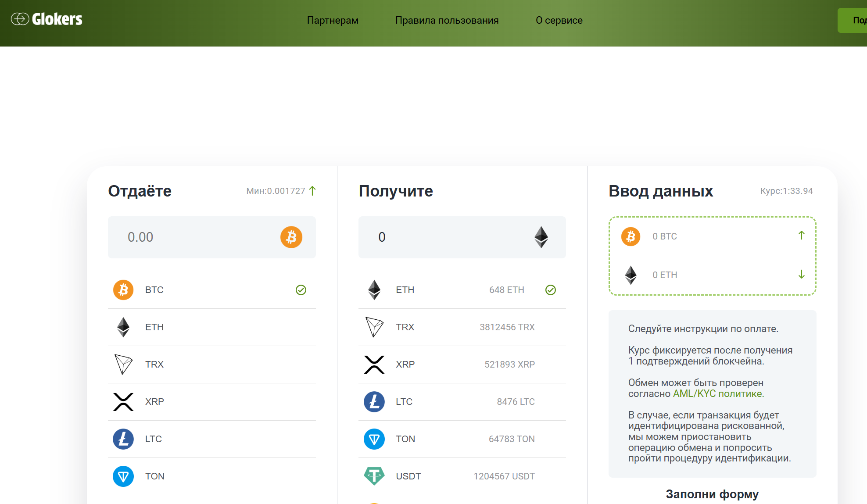Click the LTC label in Отдаёте list
Viewport: 867px width, 504px height.
click(154, 439)
